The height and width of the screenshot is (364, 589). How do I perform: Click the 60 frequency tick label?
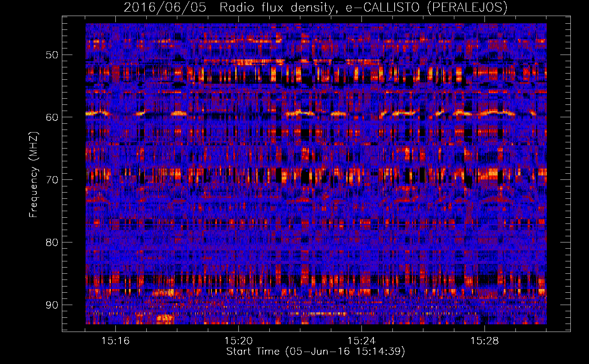52,117
